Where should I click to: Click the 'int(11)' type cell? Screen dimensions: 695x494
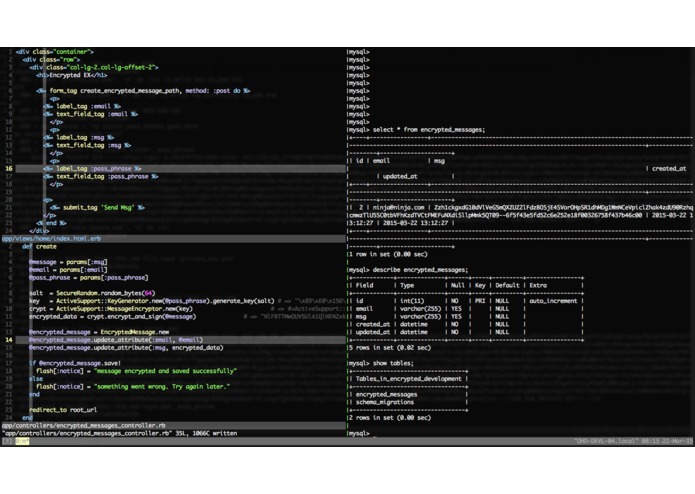412,301
